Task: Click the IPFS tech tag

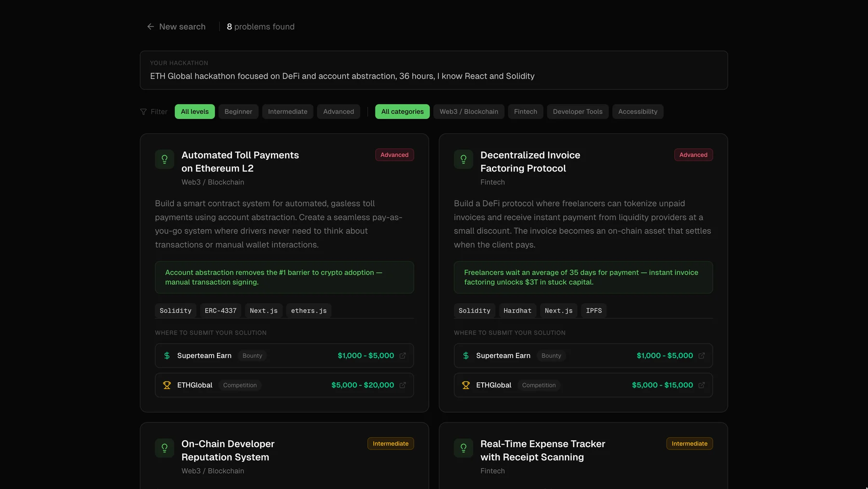Action: (x=594, y=311)
